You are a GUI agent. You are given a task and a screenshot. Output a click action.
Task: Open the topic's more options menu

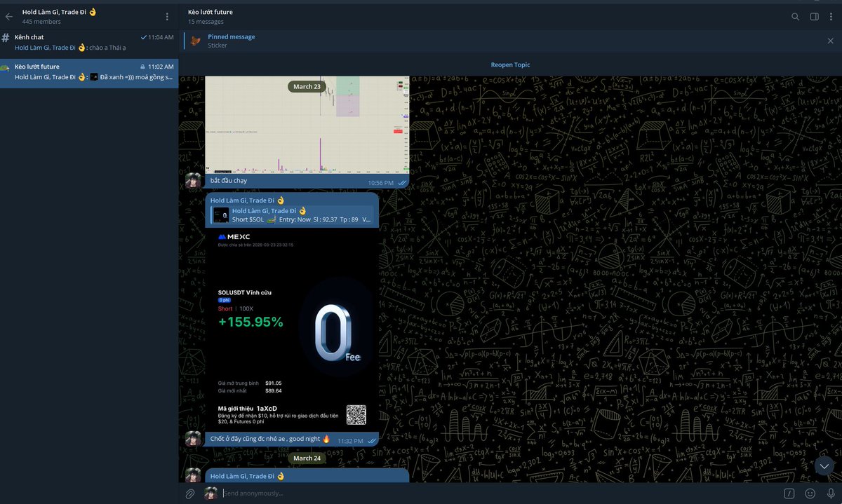coord(832,16)
